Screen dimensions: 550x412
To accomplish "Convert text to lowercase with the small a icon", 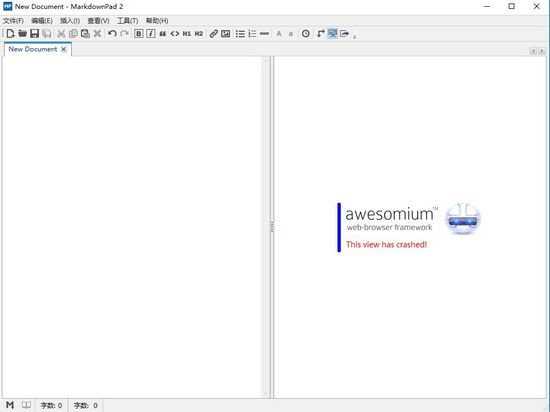I will coord(291,34).
